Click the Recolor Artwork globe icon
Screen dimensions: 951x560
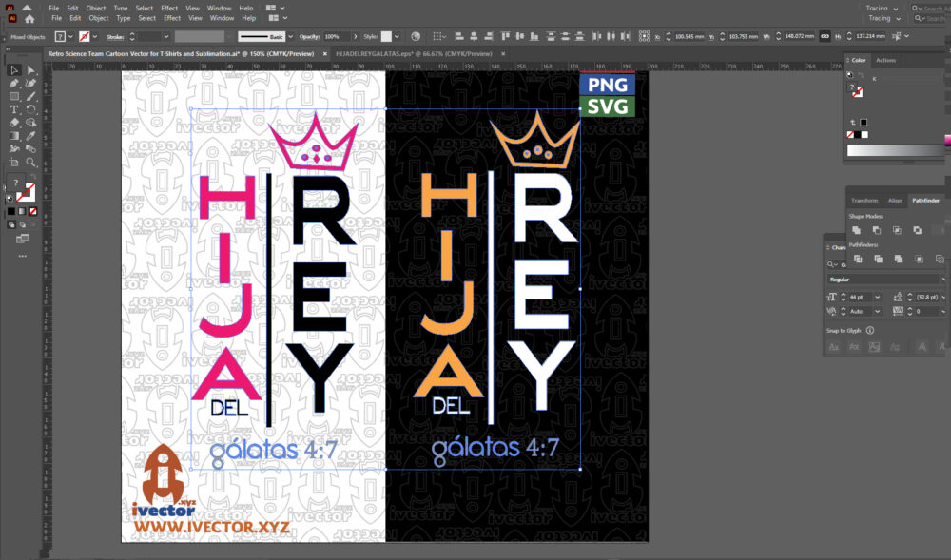416,36
